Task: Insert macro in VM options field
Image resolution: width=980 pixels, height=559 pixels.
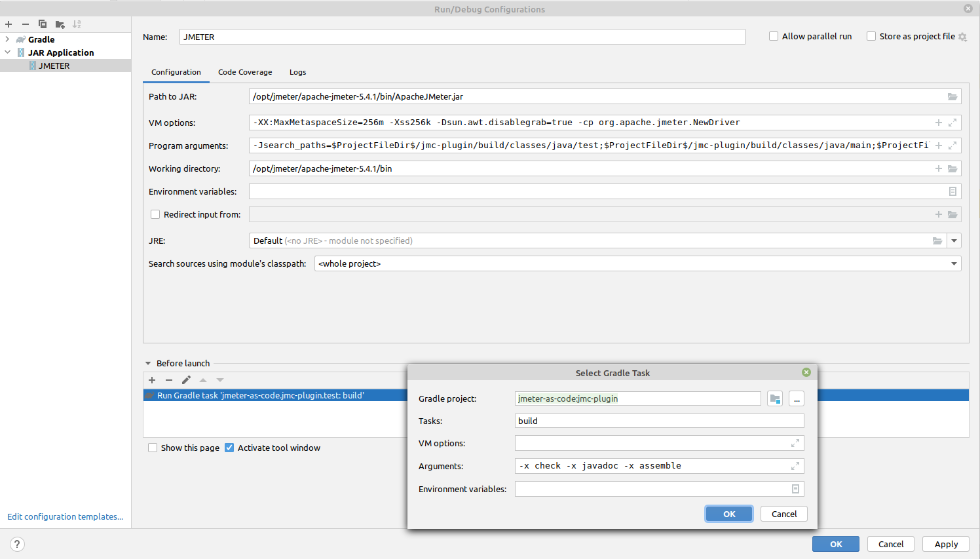Action: 939,123
